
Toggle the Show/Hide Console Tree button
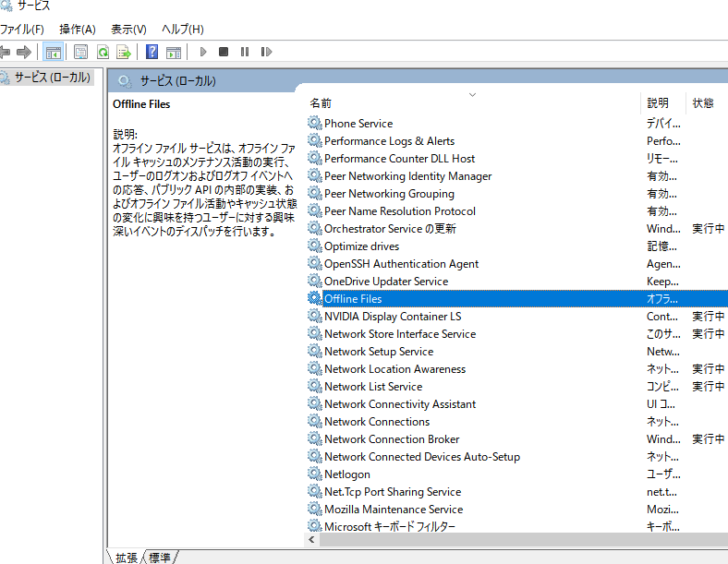[54, 52]
